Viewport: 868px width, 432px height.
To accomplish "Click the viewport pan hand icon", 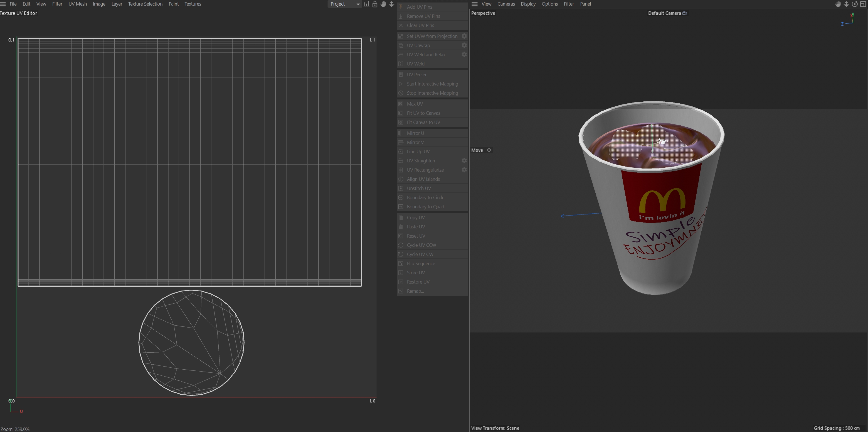I will [x=838, y=4].
